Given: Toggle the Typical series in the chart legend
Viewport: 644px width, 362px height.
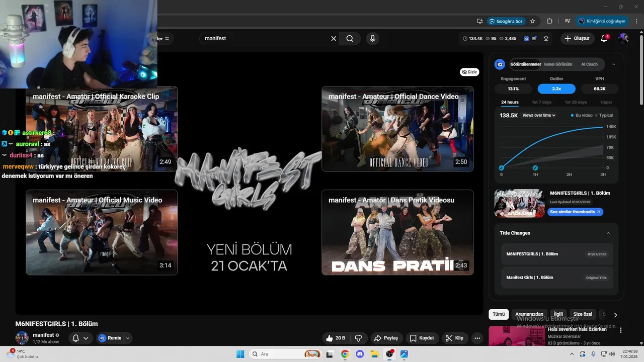Looking at the screenshot, I should 604,115.
